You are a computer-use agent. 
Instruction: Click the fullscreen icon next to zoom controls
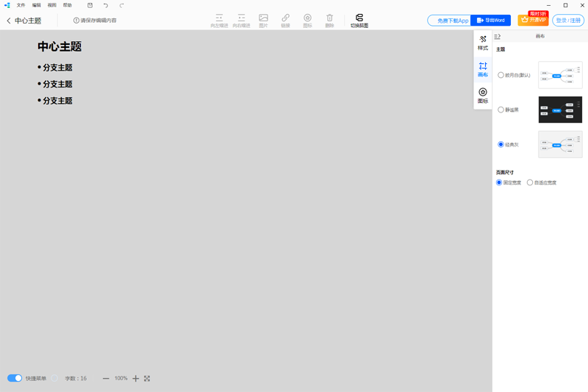point(147,379)
